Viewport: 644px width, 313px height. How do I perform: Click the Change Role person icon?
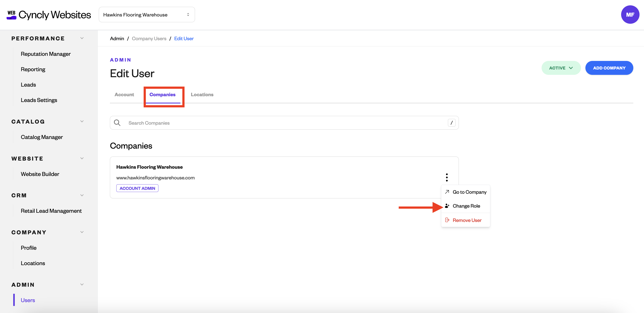point(447,206)
